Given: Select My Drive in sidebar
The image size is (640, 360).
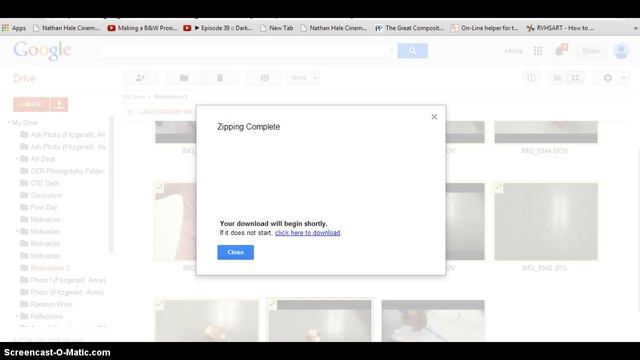Looking at the screenshot, I should pos(24,122).
